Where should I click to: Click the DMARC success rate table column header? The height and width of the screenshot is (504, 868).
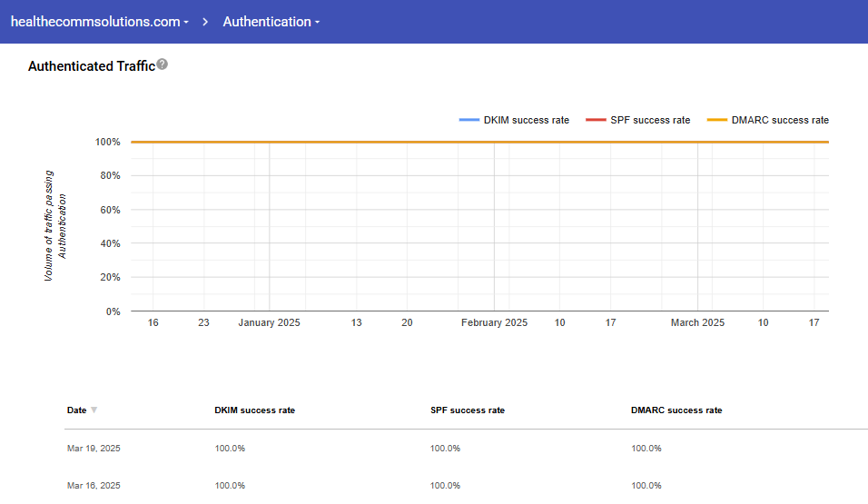(x=676, y=410)
